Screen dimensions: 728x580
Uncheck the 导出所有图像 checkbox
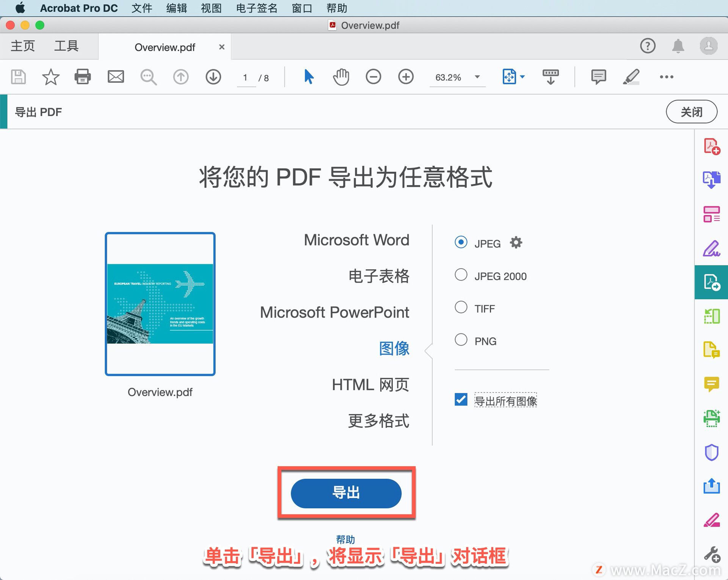[461, 399]
